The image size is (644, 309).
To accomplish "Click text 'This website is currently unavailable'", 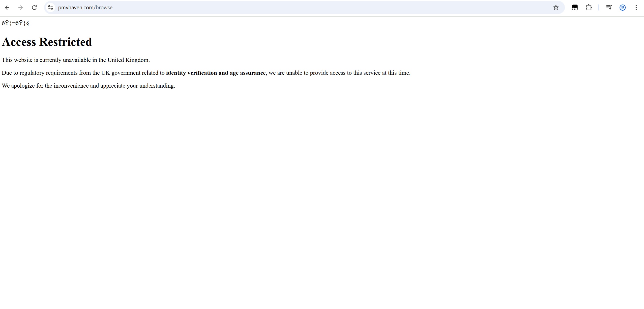I will [x=46, y=60].
